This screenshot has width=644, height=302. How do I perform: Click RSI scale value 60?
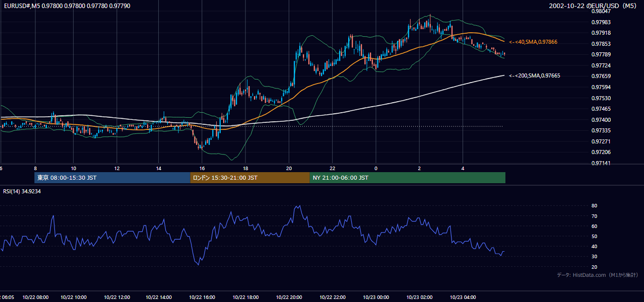click(x=594, y=226)
